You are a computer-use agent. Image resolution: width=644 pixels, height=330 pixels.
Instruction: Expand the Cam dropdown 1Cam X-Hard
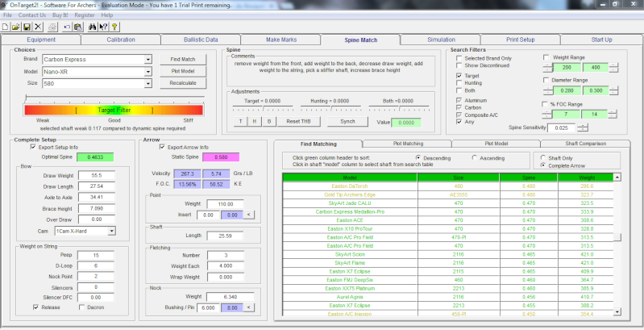click(111, 231)
